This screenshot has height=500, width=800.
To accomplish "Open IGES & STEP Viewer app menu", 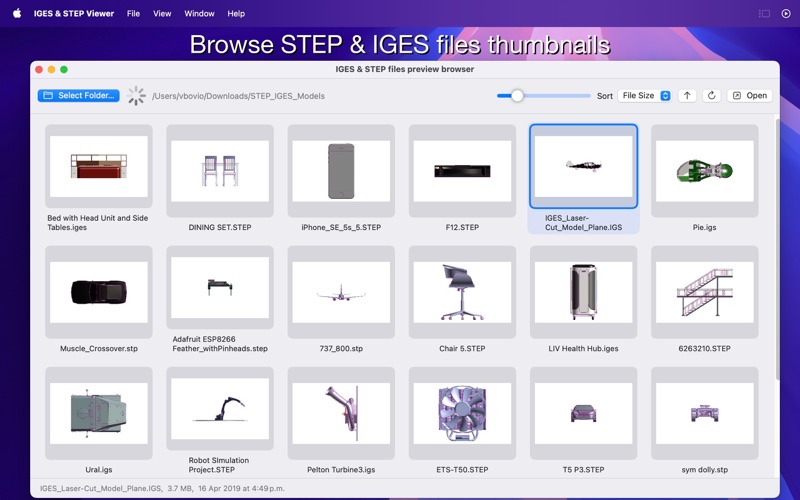I will tap(74, 14).
